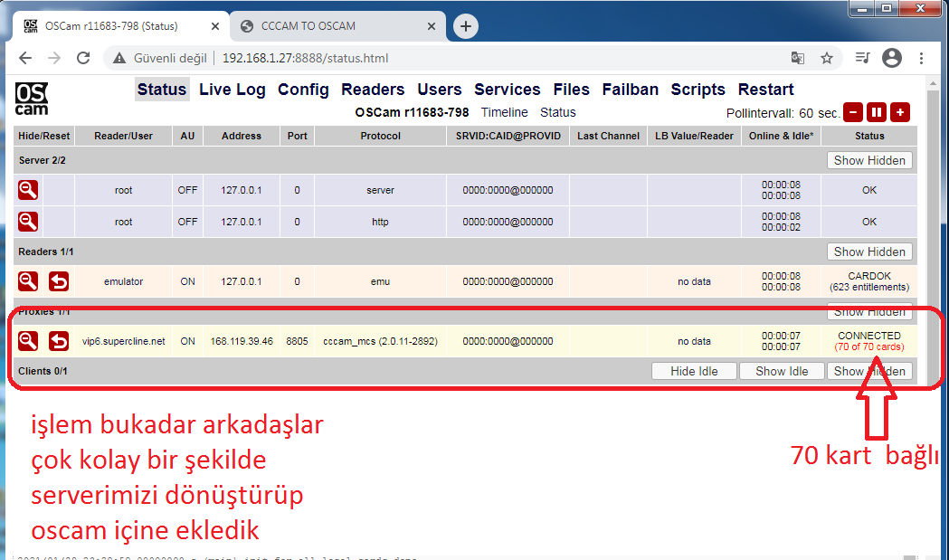Open the Scripts menu
Viewport: 949px width, 560px height.
(x=698, y=90)
